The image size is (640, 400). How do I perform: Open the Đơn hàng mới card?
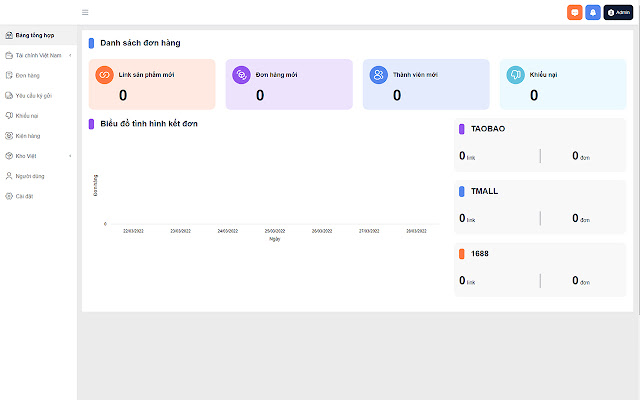point(289,84)
